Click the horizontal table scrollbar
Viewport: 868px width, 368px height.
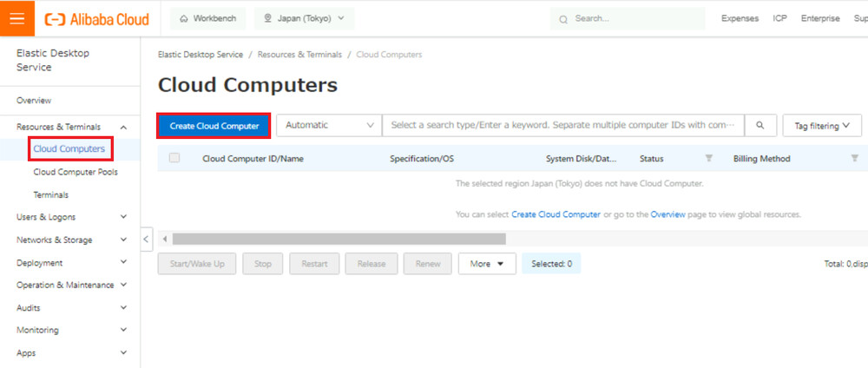(339, 239)
